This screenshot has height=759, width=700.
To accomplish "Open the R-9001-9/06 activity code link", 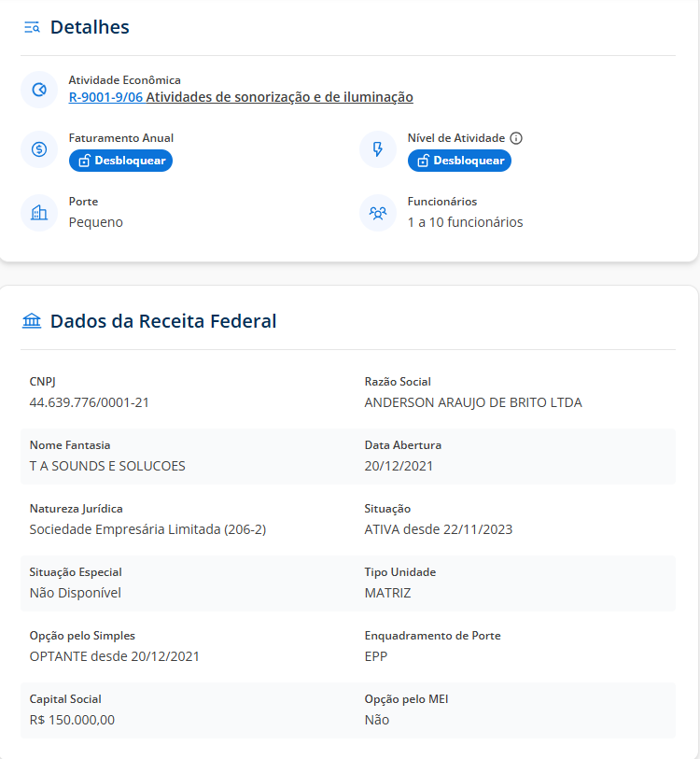I will [105, 97].
